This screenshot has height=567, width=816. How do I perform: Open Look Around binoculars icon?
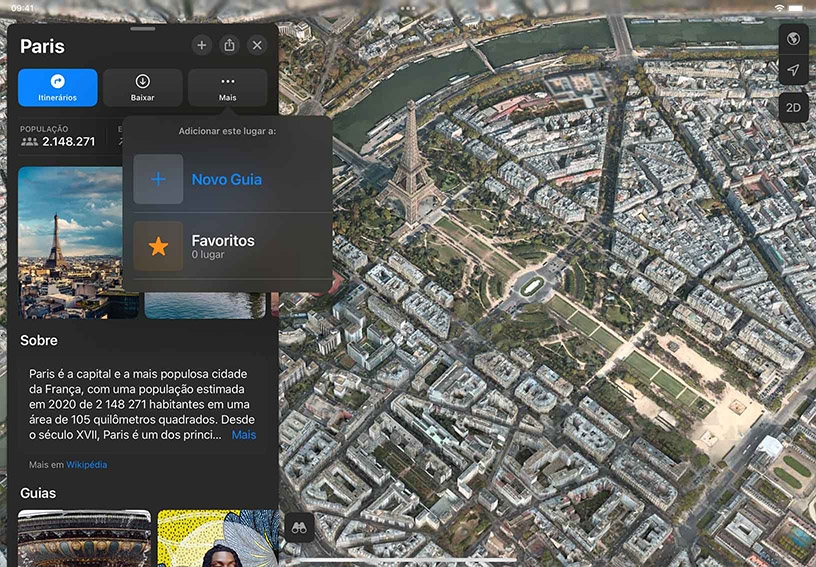pyautogui.click(x=299, y=528)
